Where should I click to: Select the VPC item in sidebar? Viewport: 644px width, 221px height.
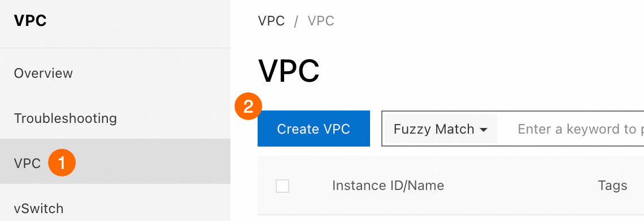coord(115,162)
